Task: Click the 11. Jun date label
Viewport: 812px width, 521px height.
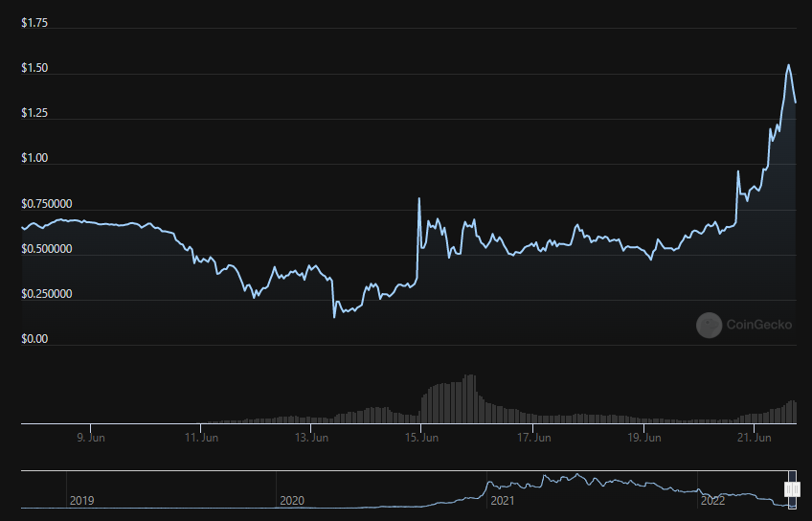Action: (x=201, y=438)
